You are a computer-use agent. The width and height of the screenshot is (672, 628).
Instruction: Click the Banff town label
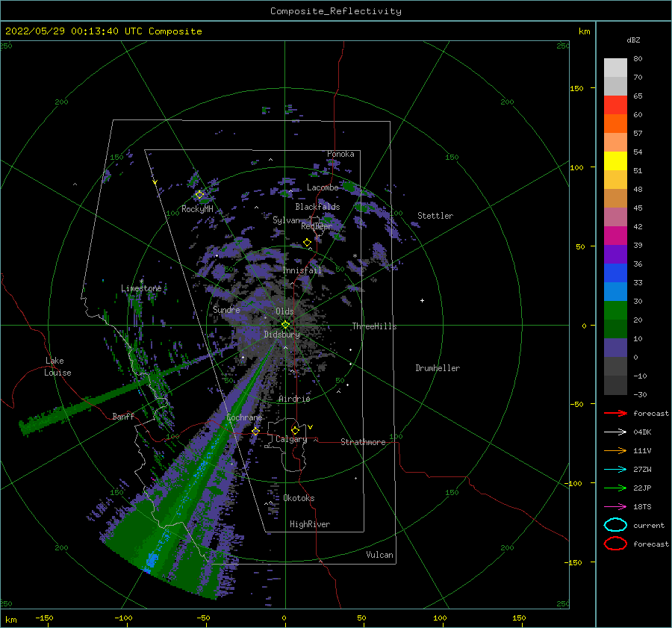click(x=123, y=416)
